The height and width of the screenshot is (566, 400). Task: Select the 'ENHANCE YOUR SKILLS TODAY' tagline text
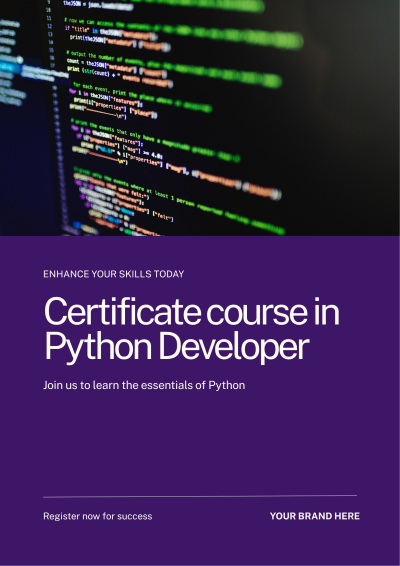pyautogui.click(x=113, y=274)
